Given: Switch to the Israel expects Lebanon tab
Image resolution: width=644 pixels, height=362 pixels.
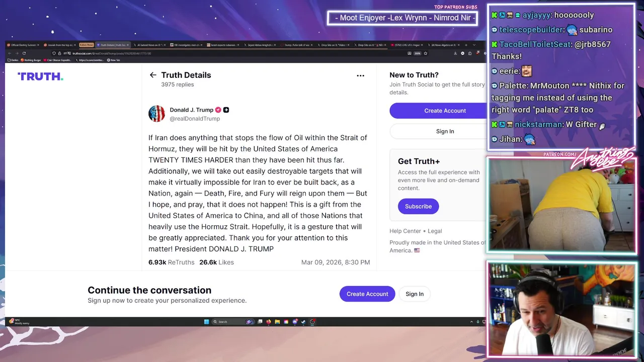Looking at the screenshot, I should coord(223,45).
